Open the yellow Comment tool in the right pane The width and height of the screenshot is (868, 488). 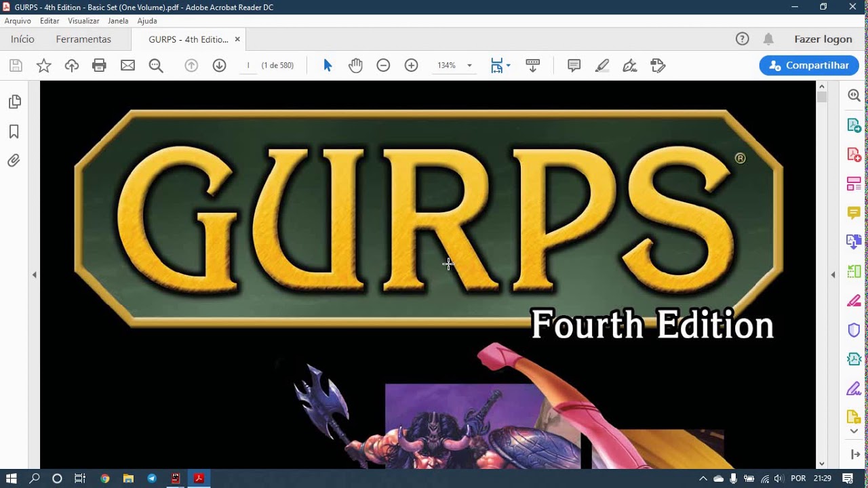(x=854, y=213)
